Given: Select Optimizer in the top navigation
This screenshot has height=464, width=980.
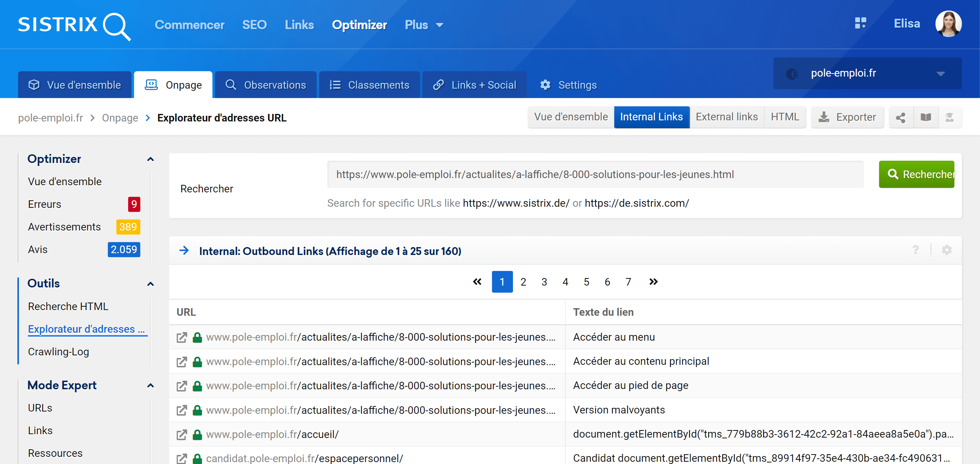Looking at the screenshot, I should pyautogui.click(x=359, y=25).
